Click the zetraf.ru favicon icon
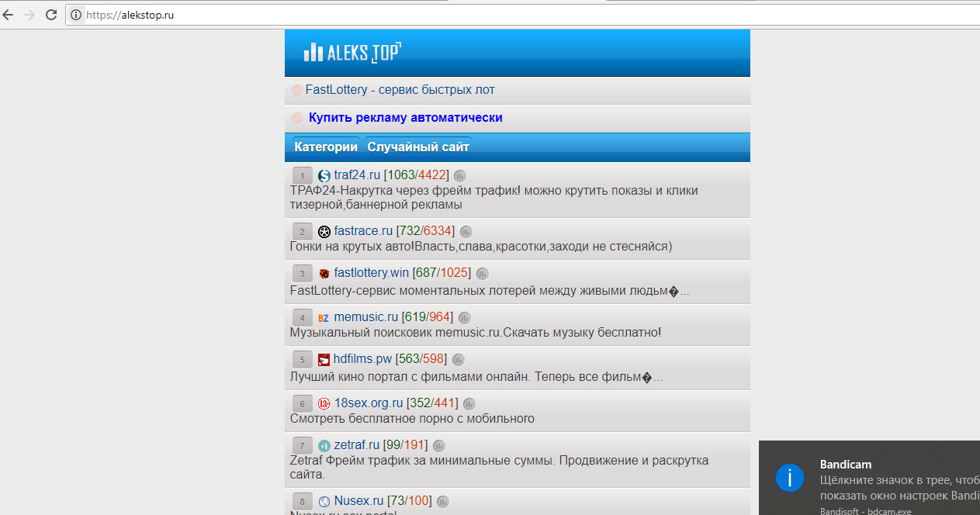The image size is (980, 515). pos(324,446)
